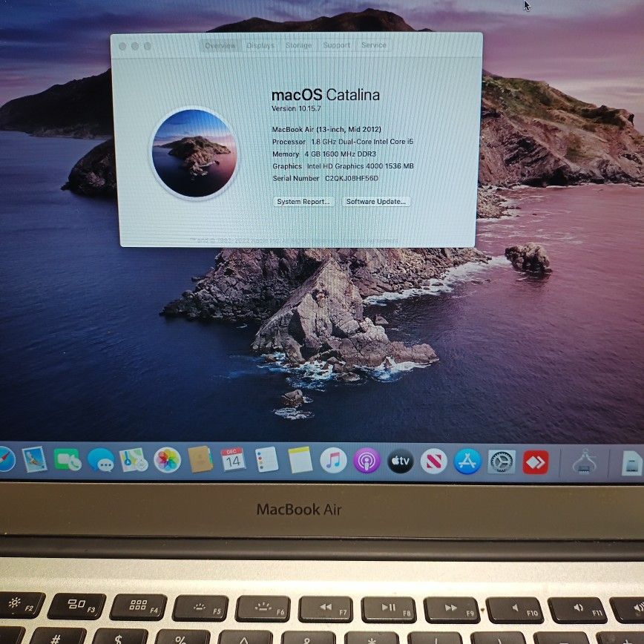Open Notes app in the Dock
This screenshot has height=644, width=644.
click(300, 459)
